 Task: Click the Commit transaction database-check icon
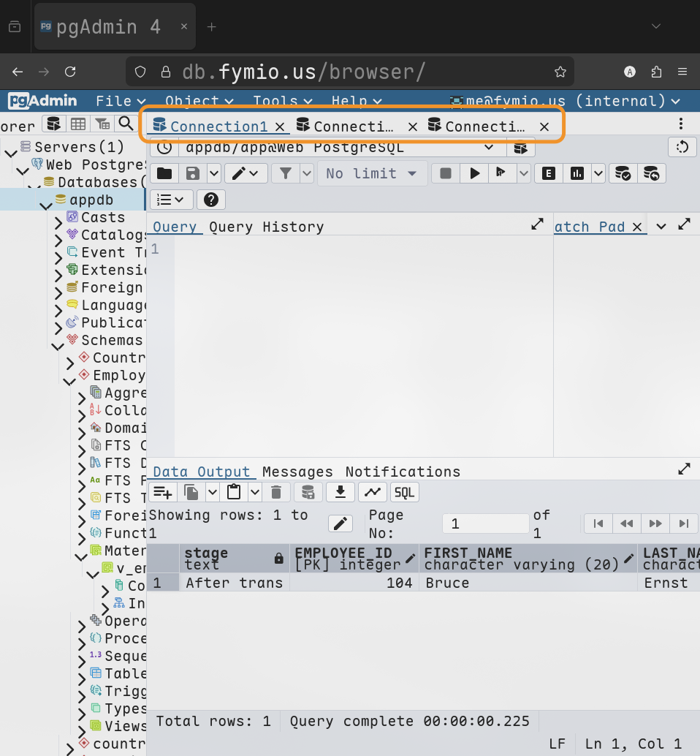coord(623,173)
